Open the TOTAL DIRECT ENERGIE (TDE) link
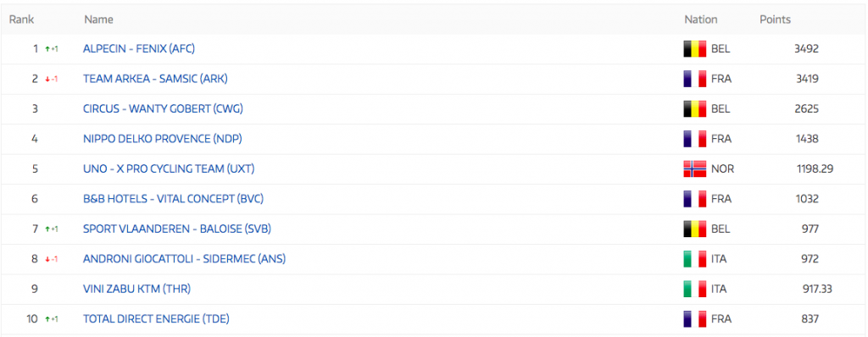This screenshot has height=337, width=868. click(x=156, y=318)
